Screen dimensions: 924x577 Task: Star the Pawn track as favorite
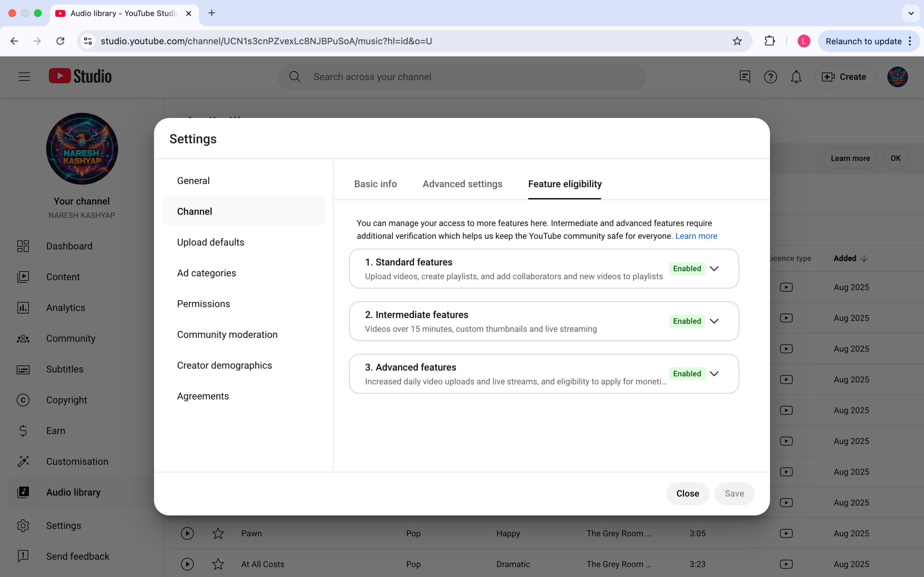click(x=218, y=533)
